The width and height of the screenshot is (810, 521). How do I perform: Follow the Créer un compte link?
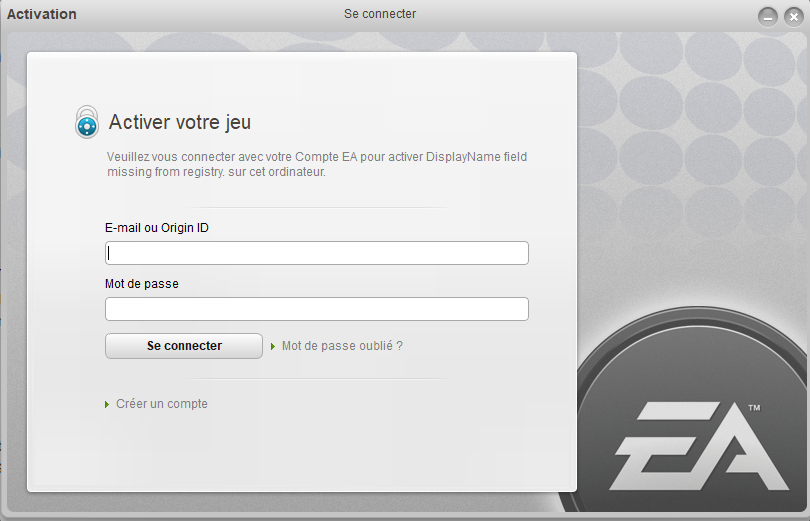point(162,404)
